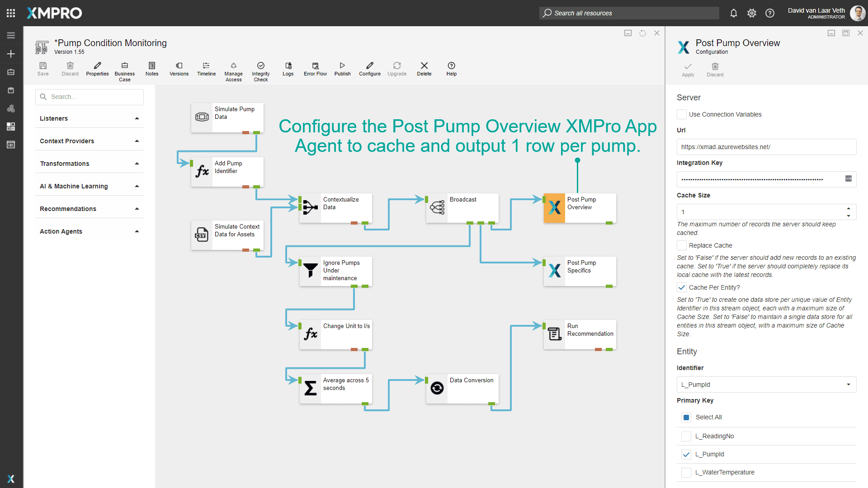Click the Publish icon in toolbar
Screen dimensions: 868x488
tap(342, 66)
